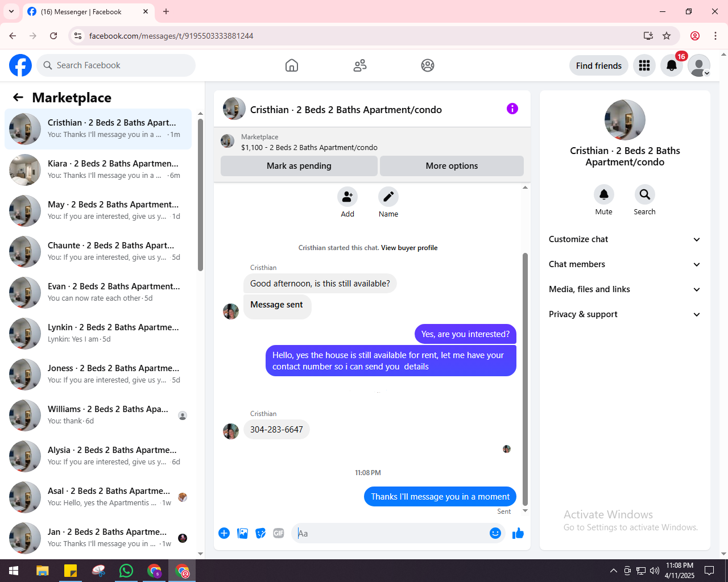This screenshot has width=728, height=582.
Task: Open the conversation information icon
Action: (x=512, y=109)
